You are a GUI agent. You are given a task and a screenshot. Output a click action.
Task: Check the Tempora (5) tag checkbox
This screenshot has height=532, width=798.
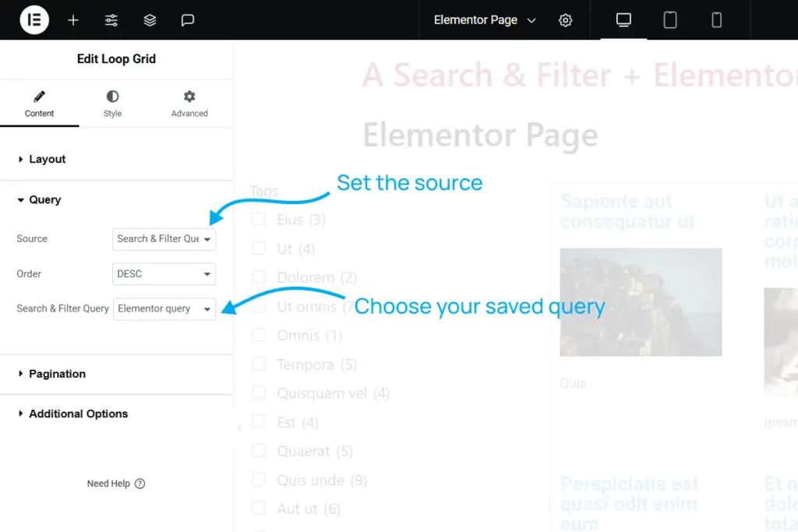coord(259,364)
